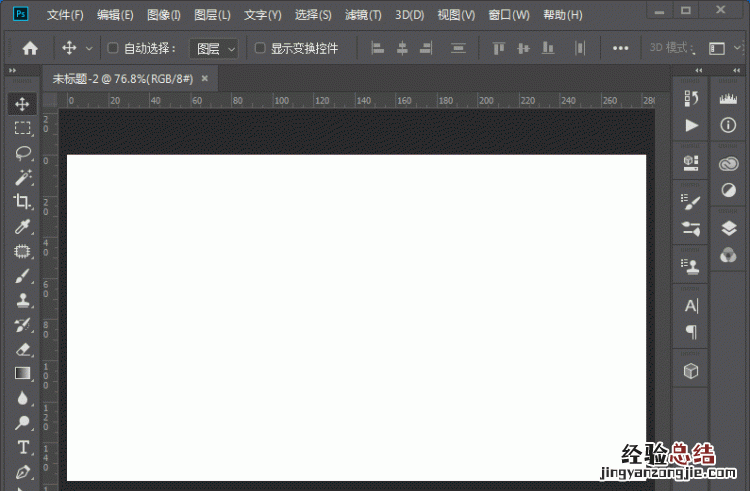Image resolution: width=750 pixels, height=491 pixels.
Task: Open the 文字(Y) menu
Action: point(263,15)
